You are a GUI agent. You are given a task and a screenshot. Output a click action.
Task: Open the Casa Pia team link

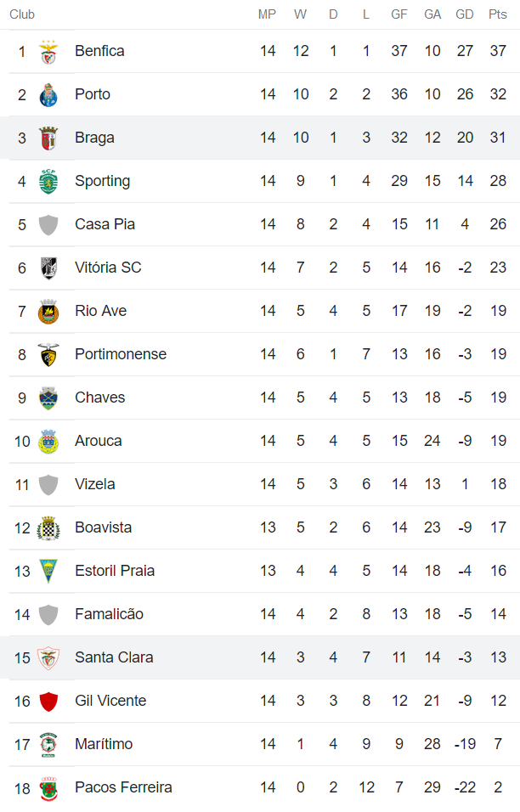[105, 224]
